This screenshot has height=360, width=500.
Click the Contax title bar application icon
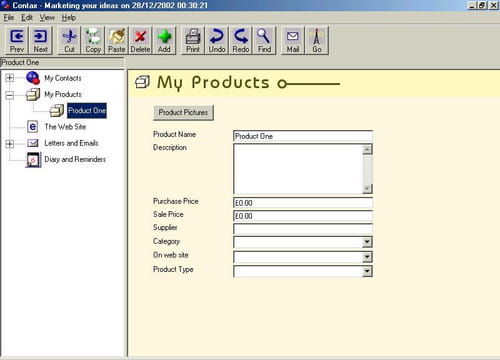pyautogui.click(x=5, y=5)
